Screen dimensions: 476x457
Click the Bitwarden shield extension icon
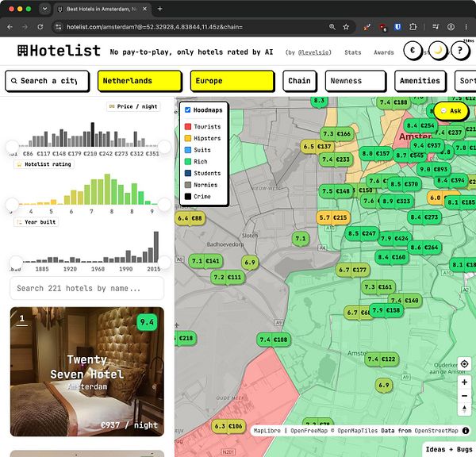(397, 27)
